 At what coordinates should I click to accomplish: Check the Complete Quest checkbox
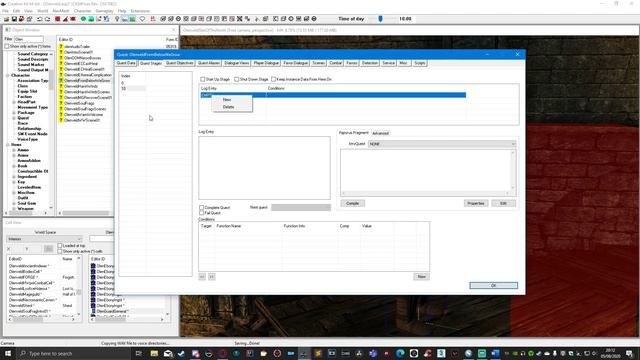pos(201,207)
